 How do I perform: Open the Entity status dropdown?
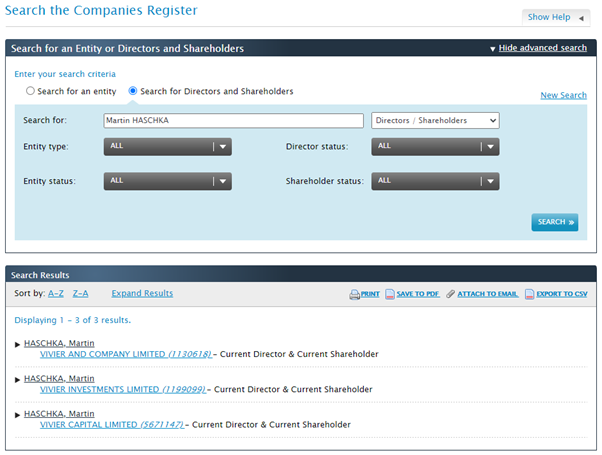[167, 181]
